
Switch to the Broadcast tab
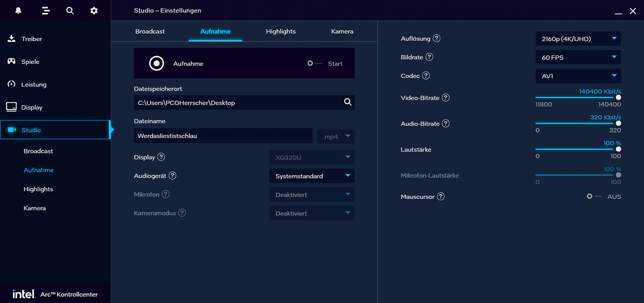[x=150, y=31]
